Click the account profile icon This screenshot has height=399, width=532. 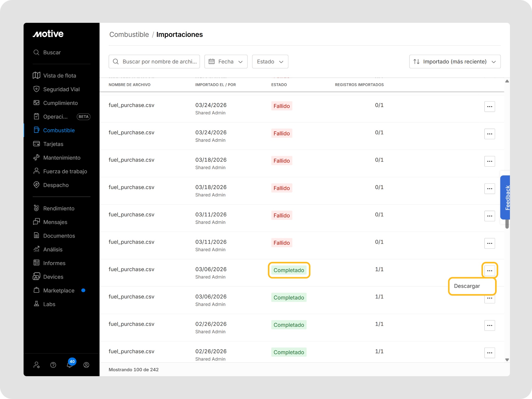(x=87, y=365)
